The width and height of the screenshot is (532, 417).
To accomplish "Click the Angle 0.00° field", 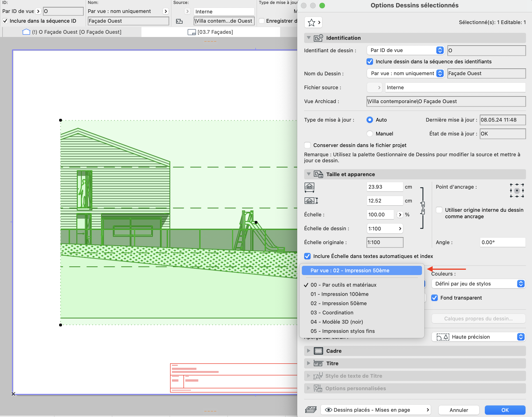I will click(x=502, y=242).
